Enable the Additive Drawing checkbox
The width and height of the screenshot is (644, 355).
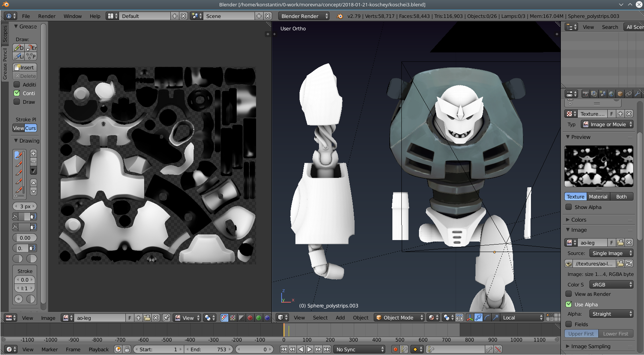tap(17, 85)
